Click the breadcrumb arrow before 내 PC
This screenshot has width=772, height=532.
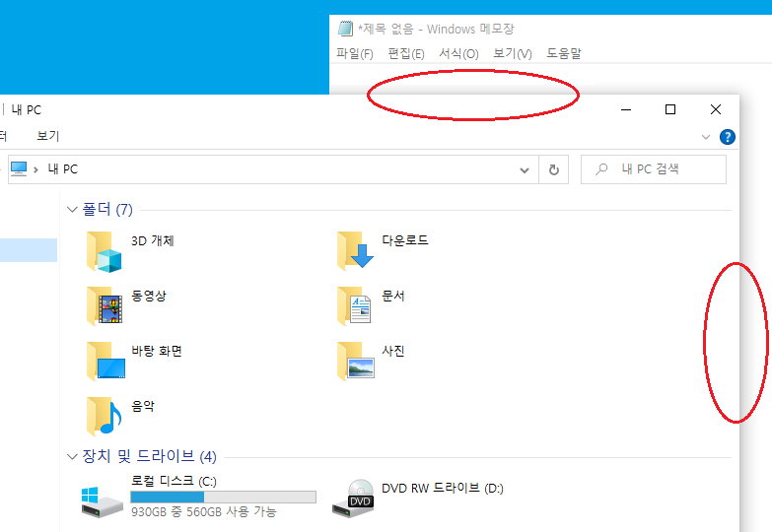coord(35,169)
